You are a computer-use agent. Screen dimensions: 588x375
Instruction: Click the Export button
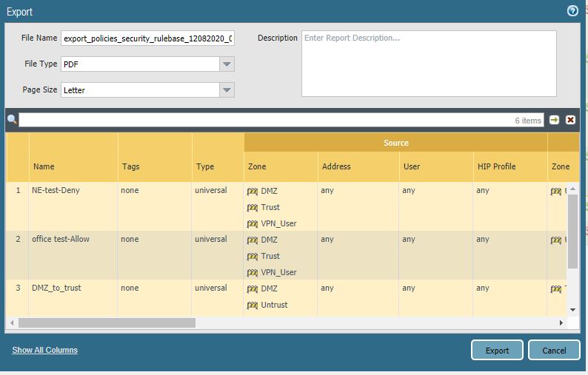pyautogui.click(x=497, y=351)
